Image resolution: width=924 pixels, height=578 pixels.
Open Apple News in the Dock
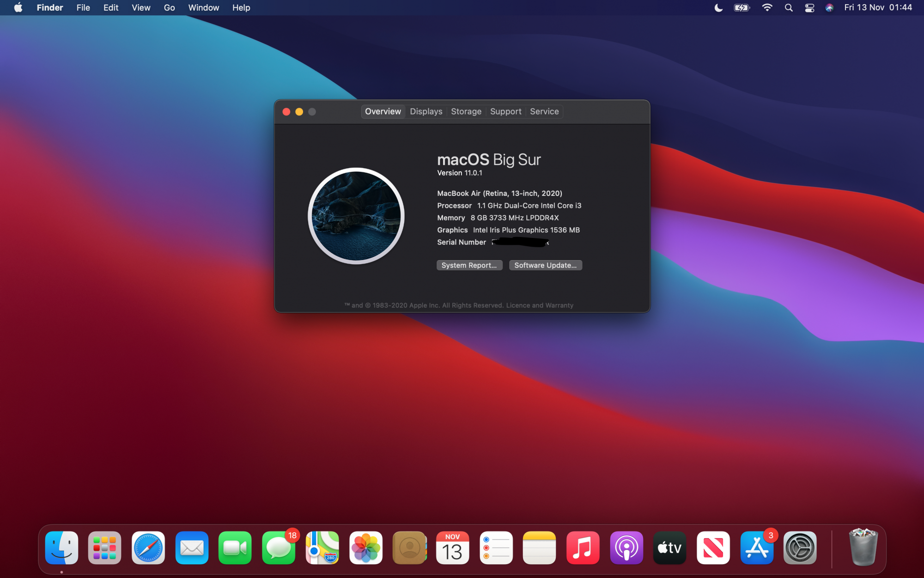[x=713, y=548]
